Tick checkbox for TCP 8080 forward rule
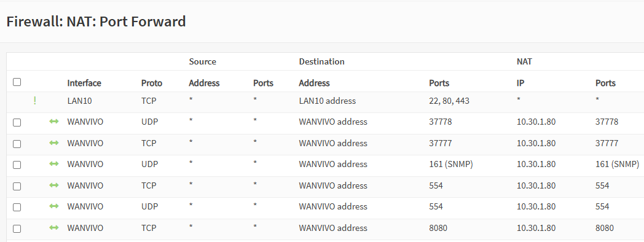 (17, 228)
